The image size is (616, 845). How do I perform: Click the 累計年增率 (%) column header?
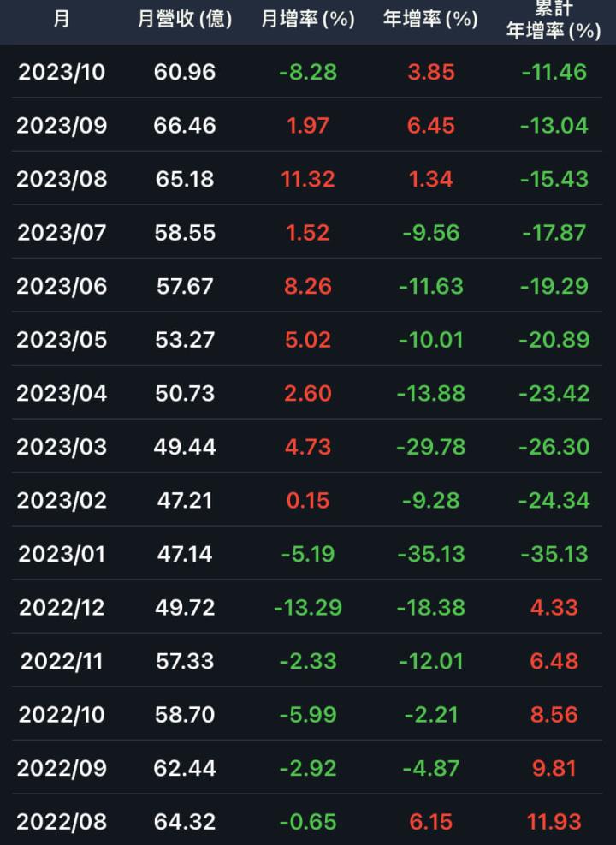click(x=554, y=19)
